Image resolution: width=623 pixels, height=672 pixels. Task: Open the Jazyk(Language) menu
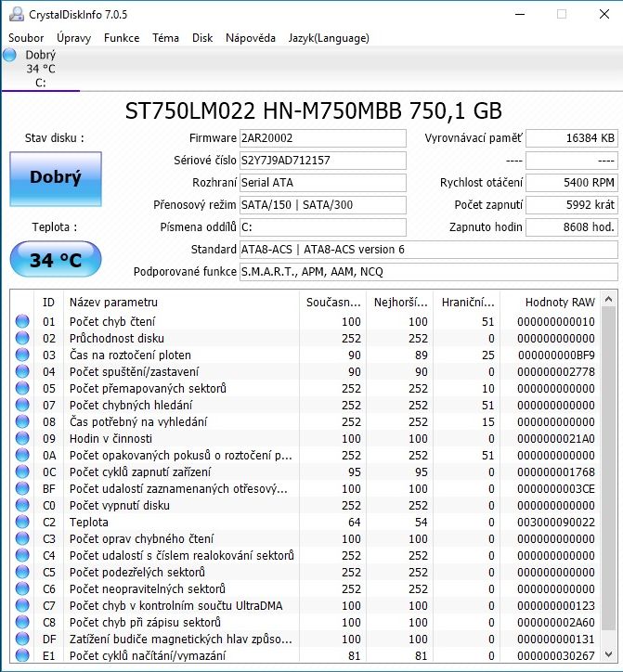pyautogui.click(x=329, y=38)
